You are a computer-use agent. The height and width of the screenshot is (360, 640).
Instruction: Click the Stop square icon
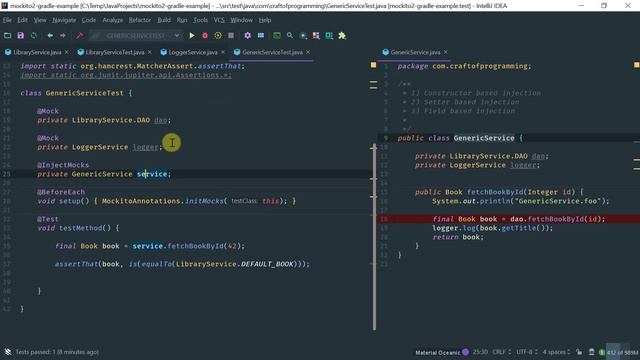pyautogui.click(x=231, y=36)
